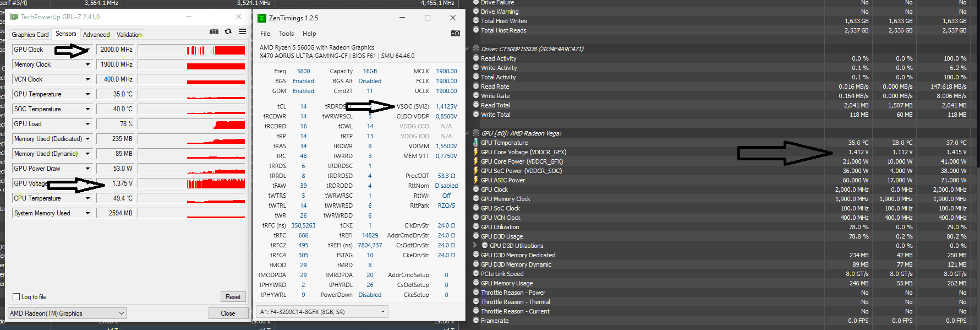980x330 pixels.
Task: Click the GPU Utilization row icon
Action: 476,227
